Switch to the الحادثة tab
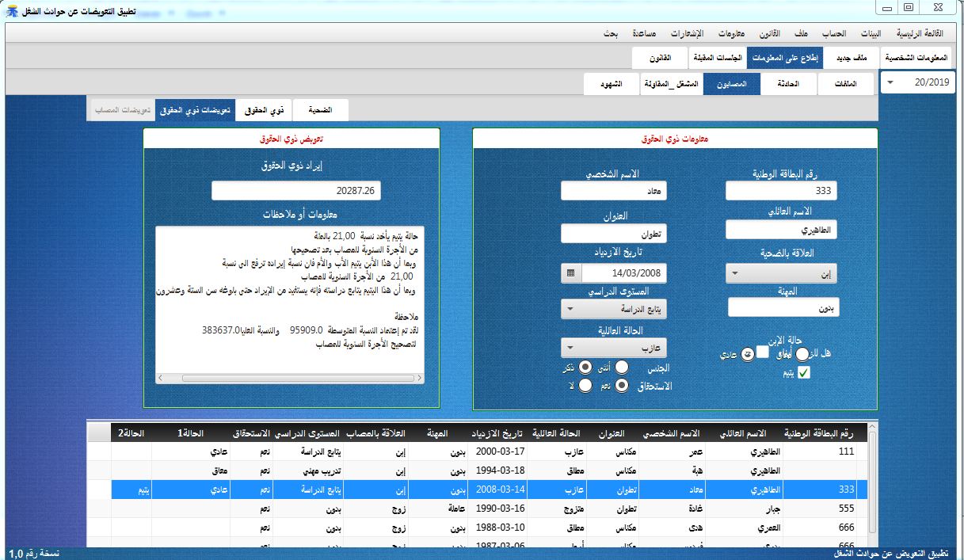The height and width of the screenshot is (560, 964). 790,84
